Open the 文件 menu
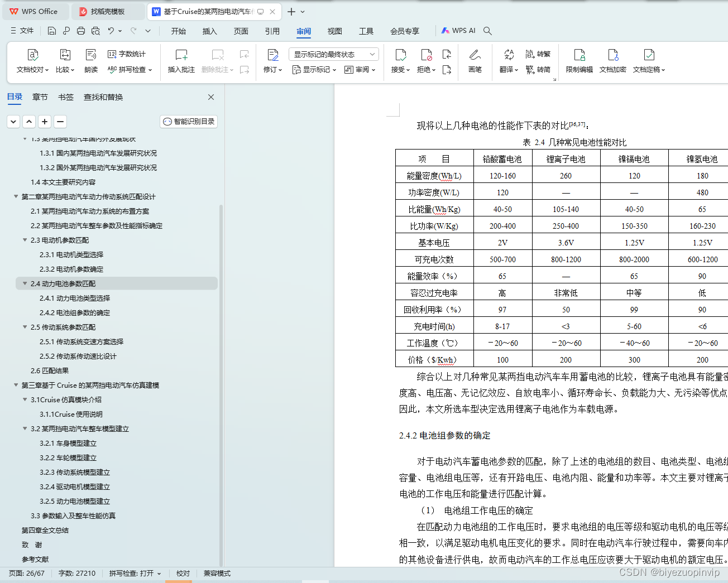This screenshot has width=728, height=583. click(x=22, y=31)
